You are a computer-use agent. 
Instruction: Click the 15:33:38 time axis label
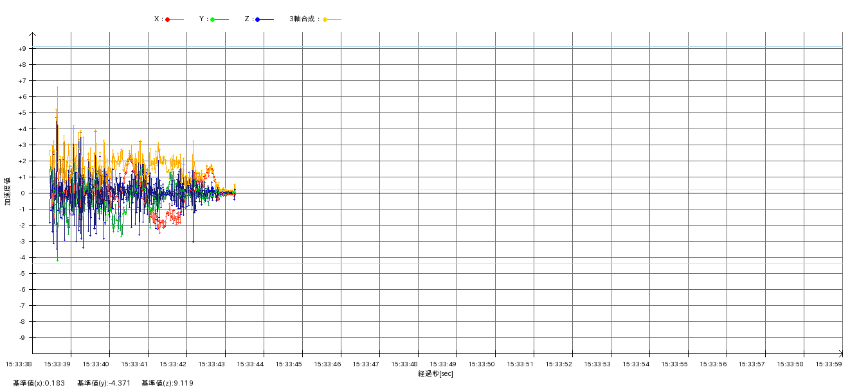[x=19, y=364]
